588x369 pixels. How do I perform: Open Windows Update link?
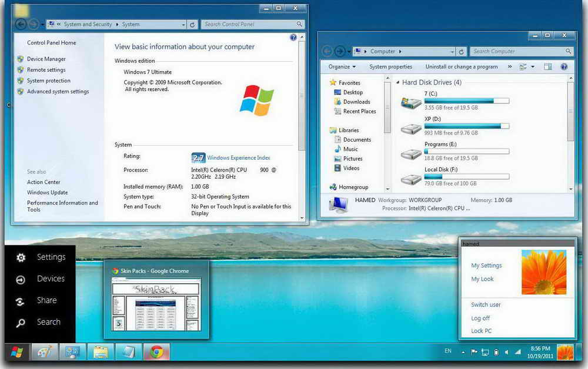point(47,193)
